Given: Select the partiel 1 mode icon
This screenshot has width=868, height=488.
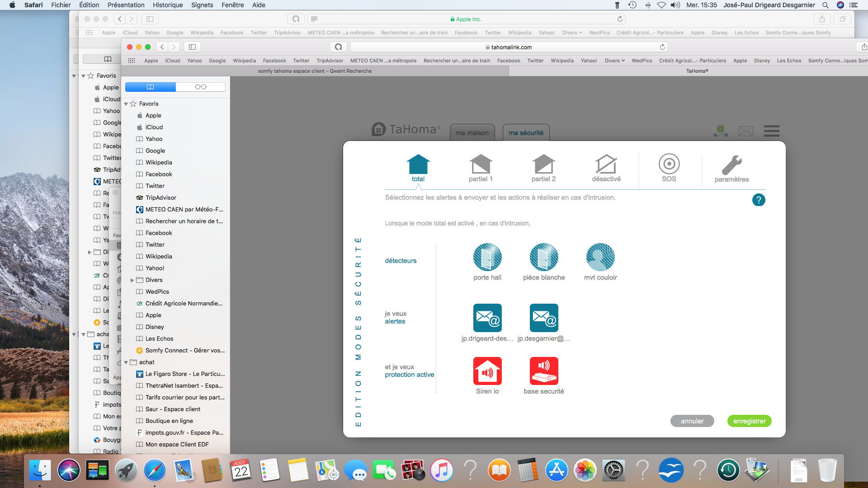Looking at the screenshot, I should (481, 165).
